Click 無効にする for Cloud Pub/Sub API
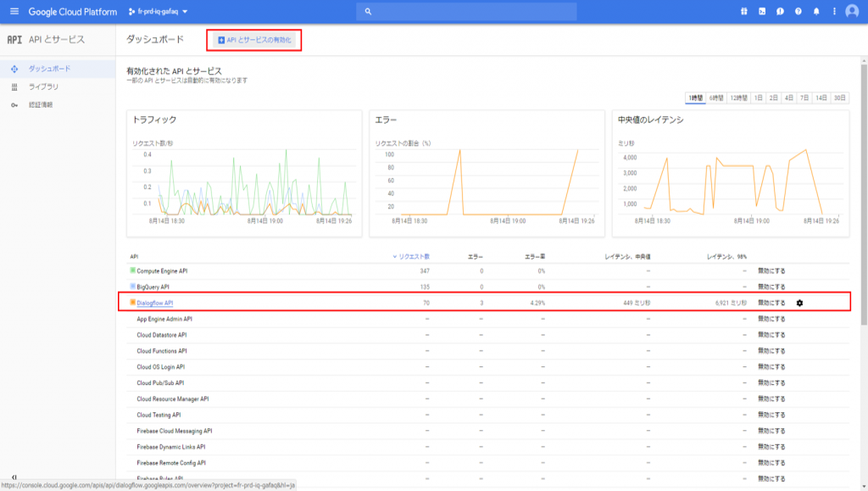The height and width of the screenshot is (491, 868). click(x=771, y=382)
